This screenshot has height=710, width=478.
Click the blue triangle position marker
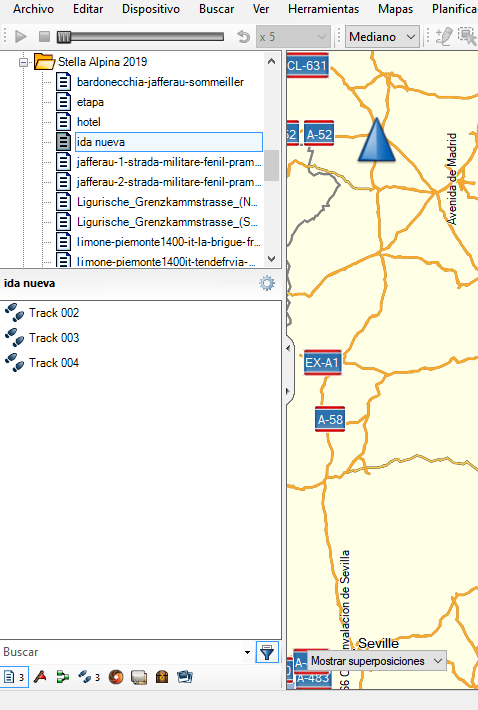[x=377, y=140]
